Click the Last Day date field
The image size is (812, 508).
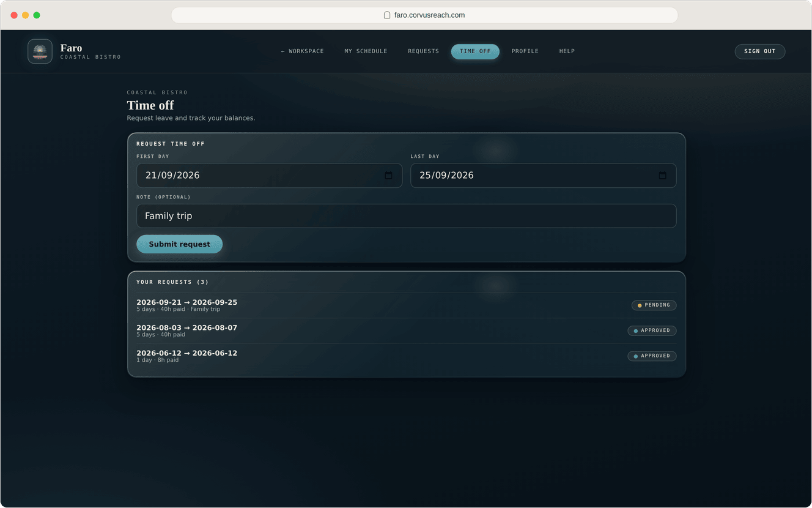tap(544, 176)
